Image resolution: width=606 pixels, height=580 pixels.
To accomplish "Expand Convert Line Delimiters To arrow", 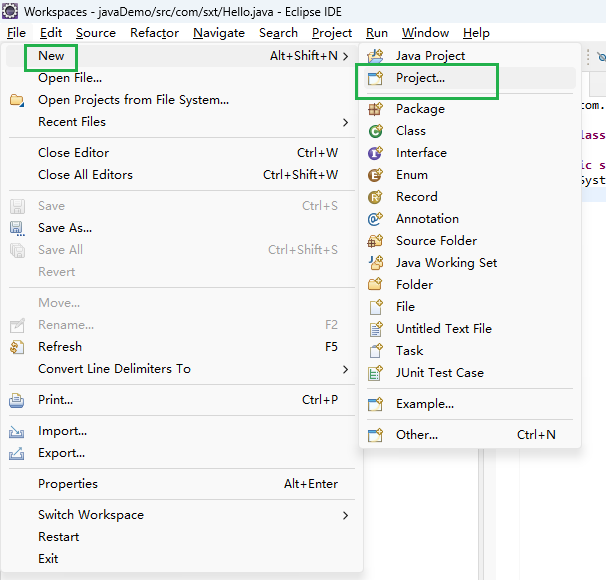I will 346,369.
